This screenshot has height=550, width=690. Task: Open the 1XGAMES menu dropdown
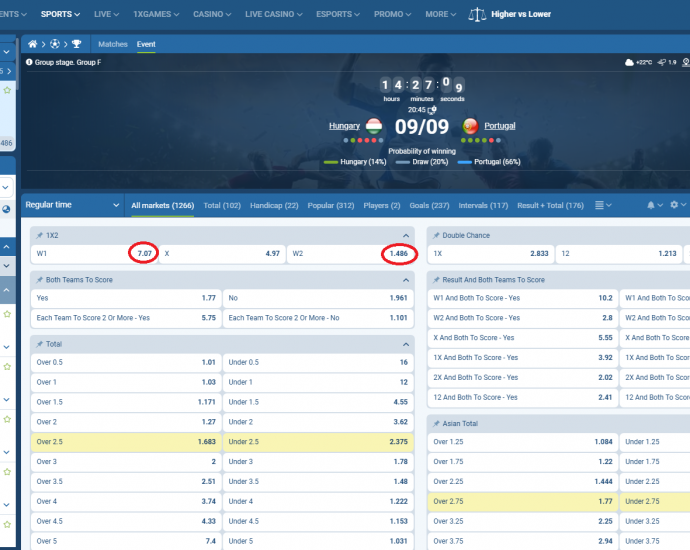156,14
